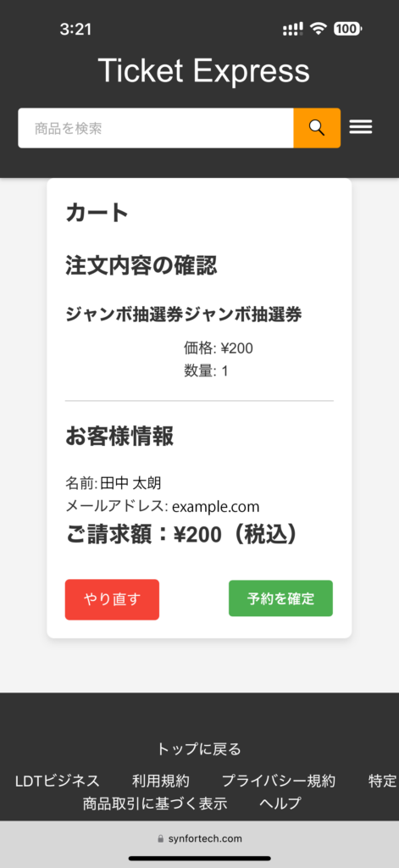The image size is (399, 868).
Task: Tap the synfortech.com address bar
Action: click(199, 838)
